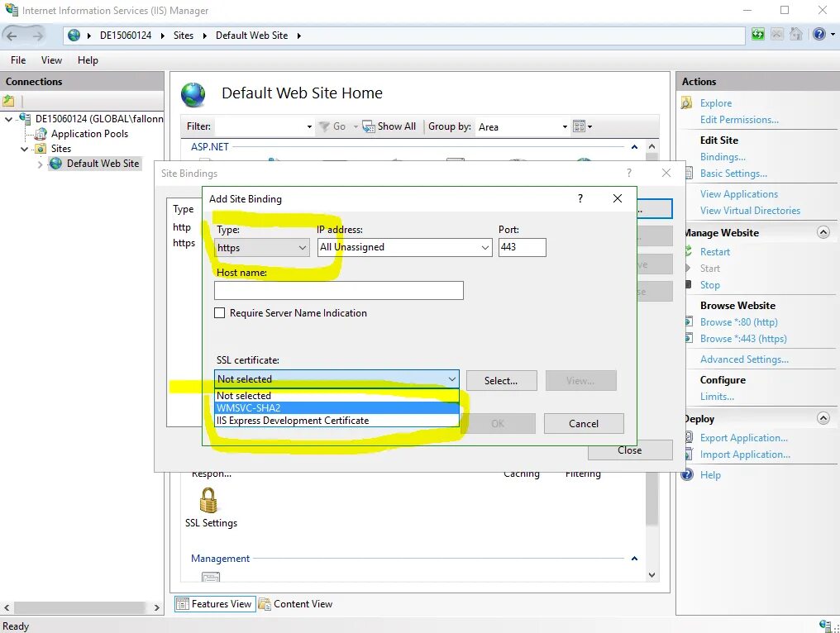Click the globe icon in address bar

click(x=74, y=36)
